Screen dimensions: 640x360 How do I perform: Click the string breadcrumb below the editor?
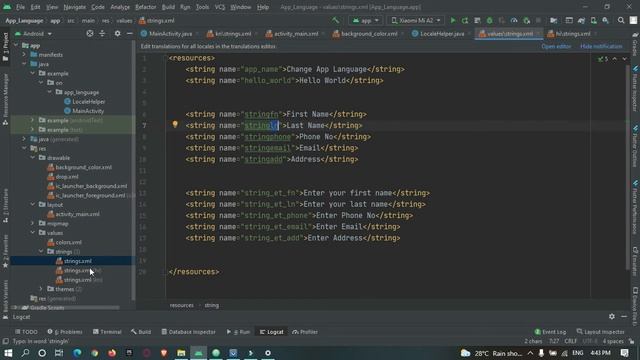[211, 305]
